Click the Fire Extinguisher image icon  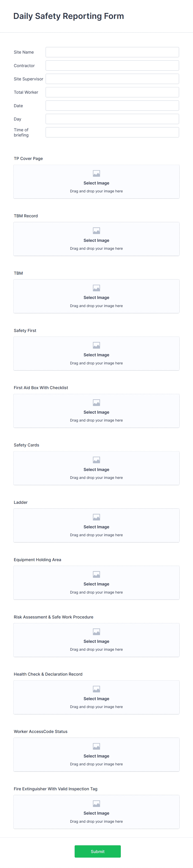tap(96, 803)
